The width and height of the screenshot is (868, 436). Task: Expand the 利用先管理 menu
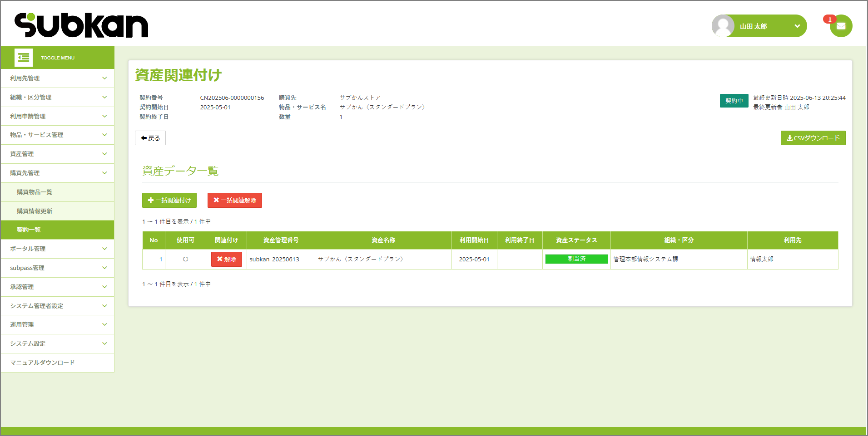57,78
